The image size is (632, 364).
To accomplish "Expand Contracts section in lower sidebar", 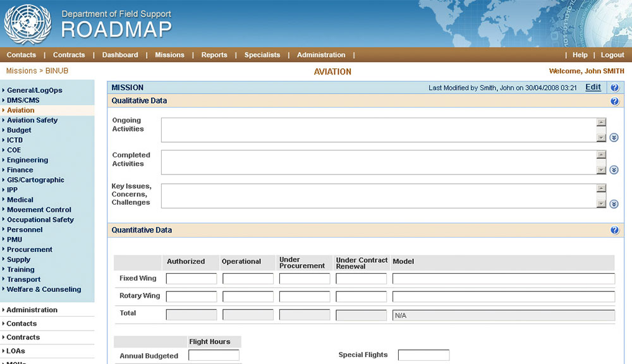I will [23, 337].
